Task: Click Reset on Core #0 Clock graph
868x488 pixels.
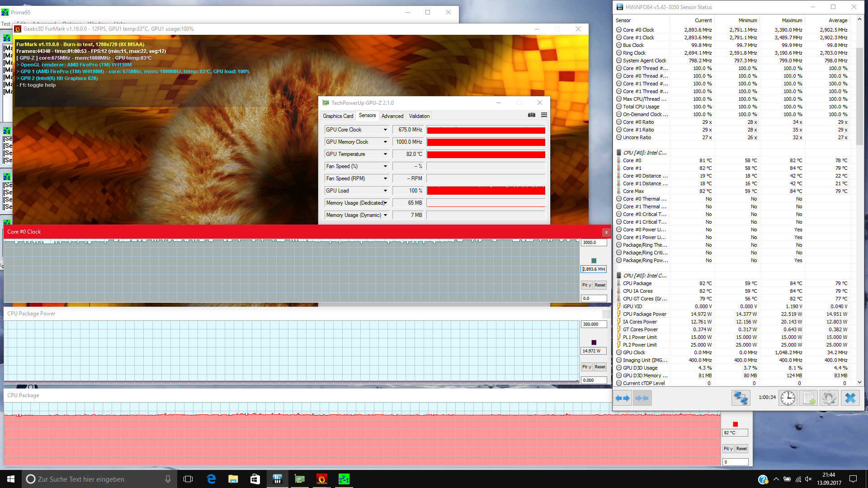Action: click(600, 285)
